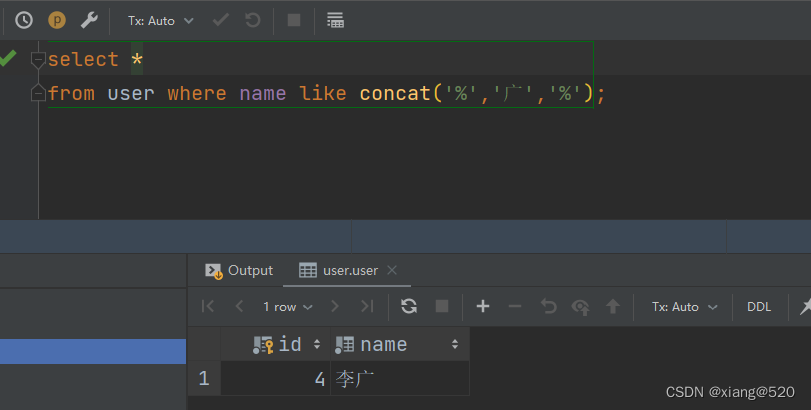The height and width of the screenshot is (410, 811).
Task: Delete the row with minus icon
Action: [515, 306]
